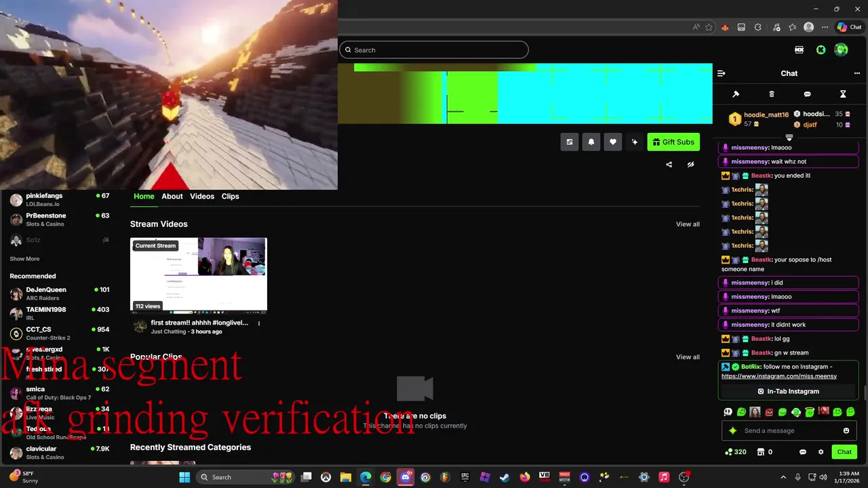Open the channel shop icon showing 0
Image resolution: width=868 pixels, height=488 pixels.
point(764,452)
